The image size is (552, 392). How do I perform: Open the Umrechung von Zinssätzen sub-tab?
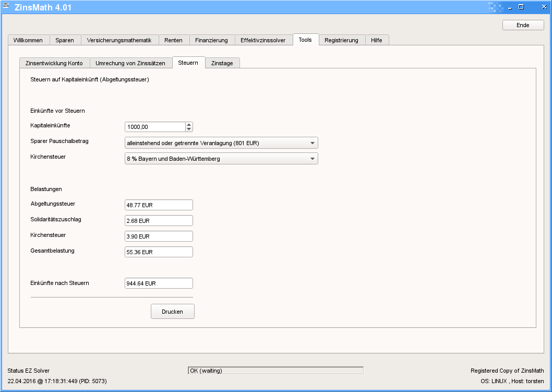pos(130,63)
